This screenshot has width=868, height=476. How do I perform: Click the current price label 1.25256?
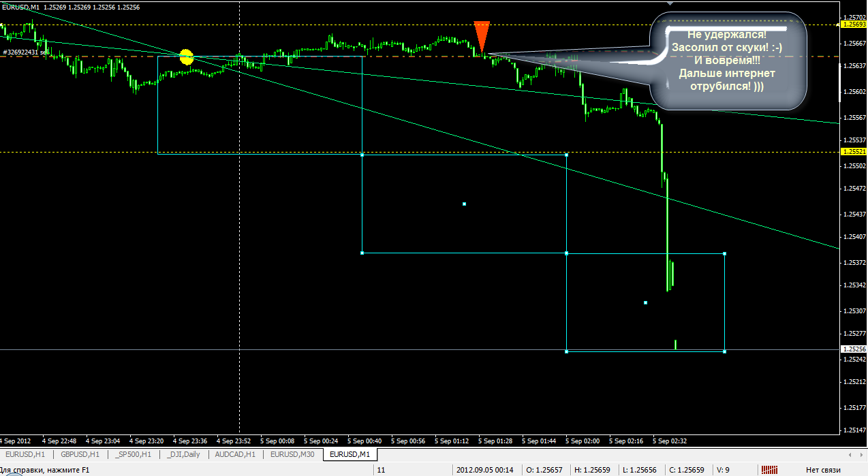click(x=853, y=349)
